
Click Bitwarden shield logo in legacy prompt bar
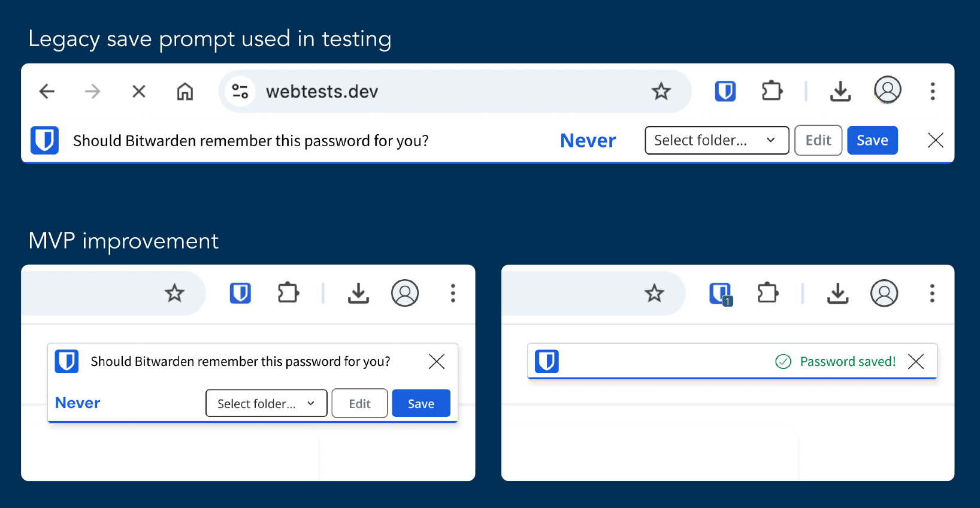[x=45, y=140]
